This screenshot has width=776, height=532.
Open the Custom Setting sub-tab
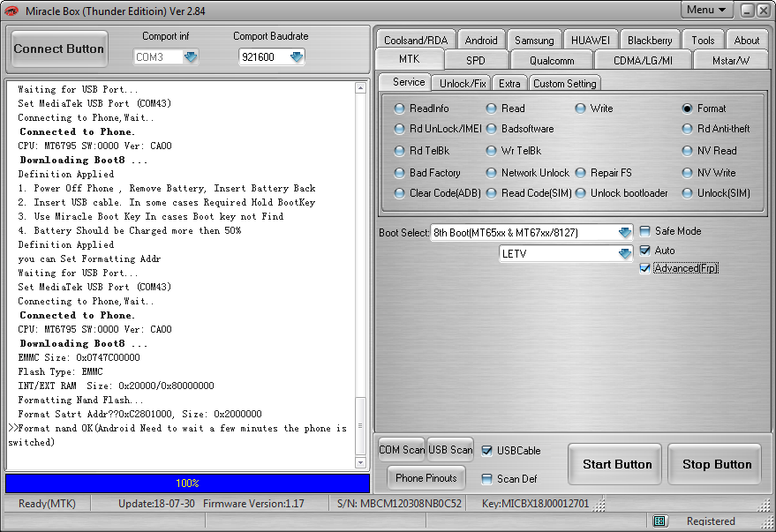(565, 84)
